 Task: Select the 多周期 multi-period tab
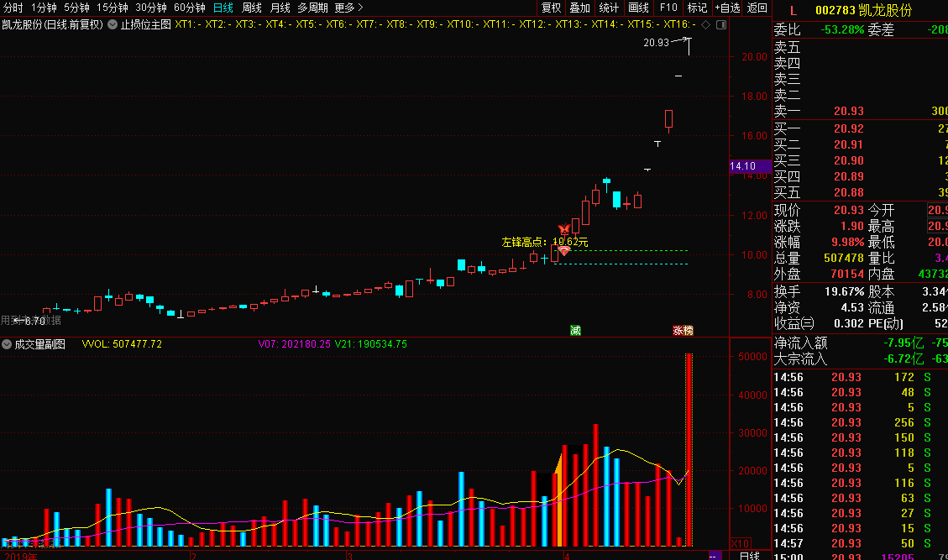pyautogui.click(x=312, y=8)
